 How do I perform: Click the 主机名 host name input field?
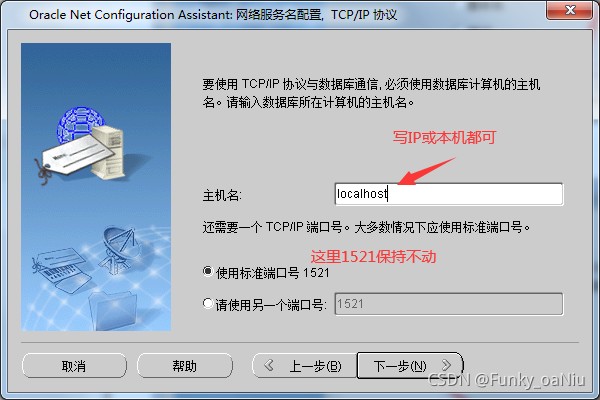[449, 194]
